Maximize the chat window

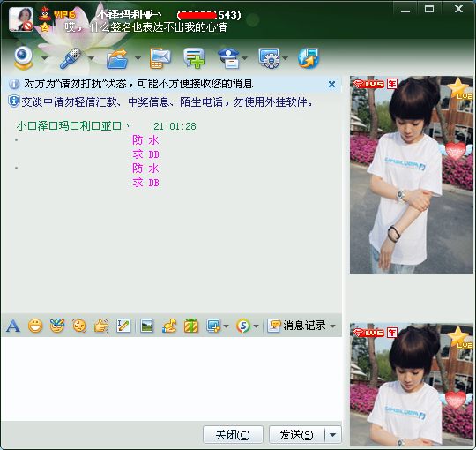coord(429,10)
